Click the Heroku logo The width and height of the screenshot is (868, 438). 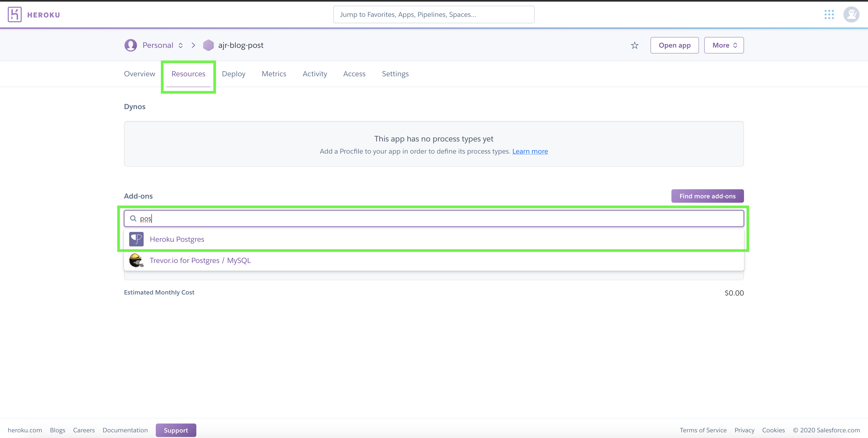tap(14, 14)
